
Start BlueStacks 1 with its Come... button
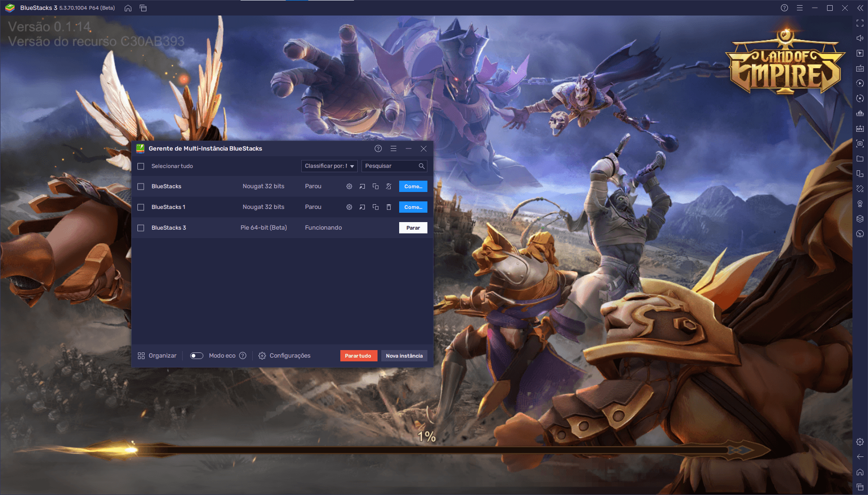coord(413,207)
